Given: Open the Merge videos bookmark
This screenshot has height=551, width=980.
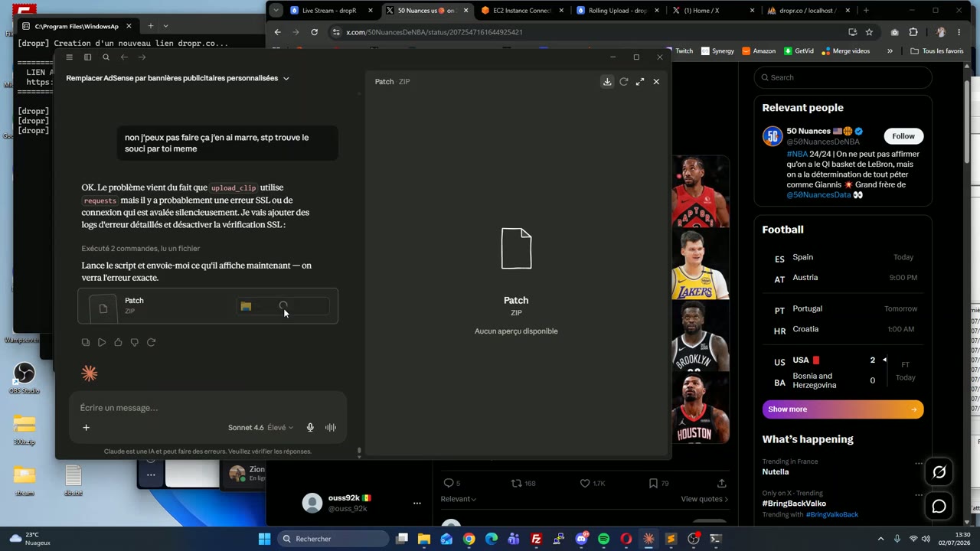Looking at the screenshot, I should click(846, 51).
